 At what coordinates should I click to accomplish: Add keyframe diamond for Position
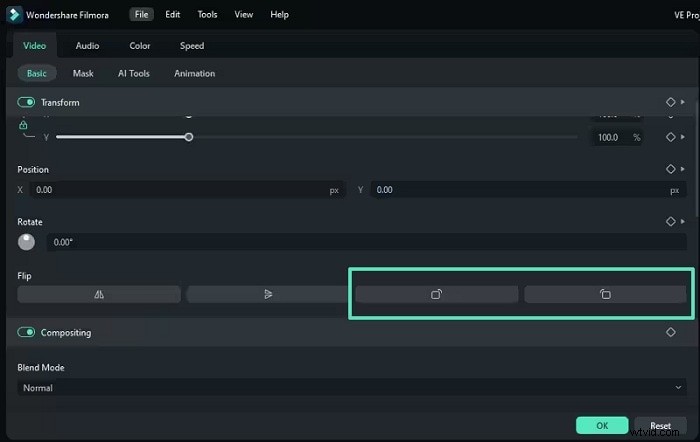click(671, 169)
